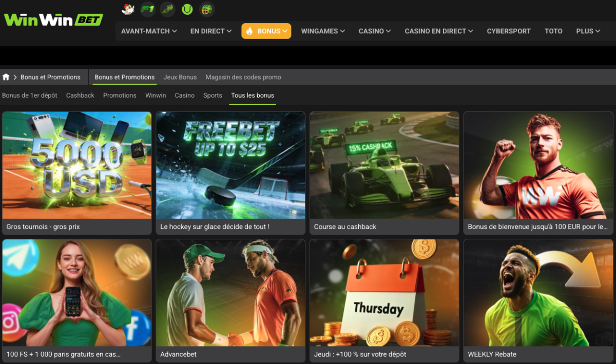Expand CASINO EN DIRECT menu
Image resolution: width=616 pixels, height=364 pixels.
[439, 31]
